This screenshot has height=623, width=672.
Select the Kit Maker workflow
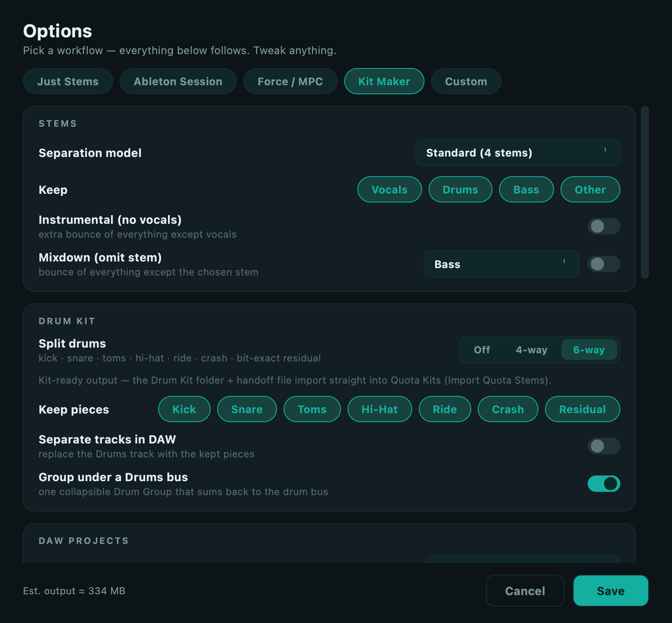pos(384,81)
